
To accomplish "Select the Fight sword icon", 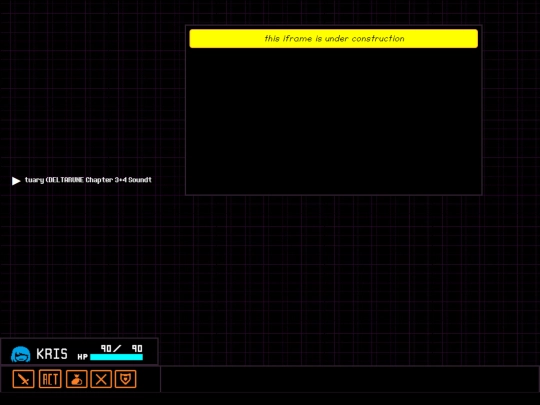I will [23, 379].
